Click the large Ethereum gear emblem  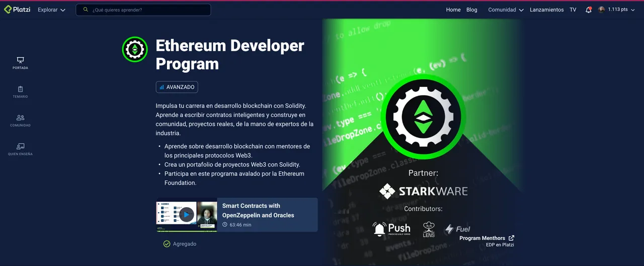click(x=423, y=117)
